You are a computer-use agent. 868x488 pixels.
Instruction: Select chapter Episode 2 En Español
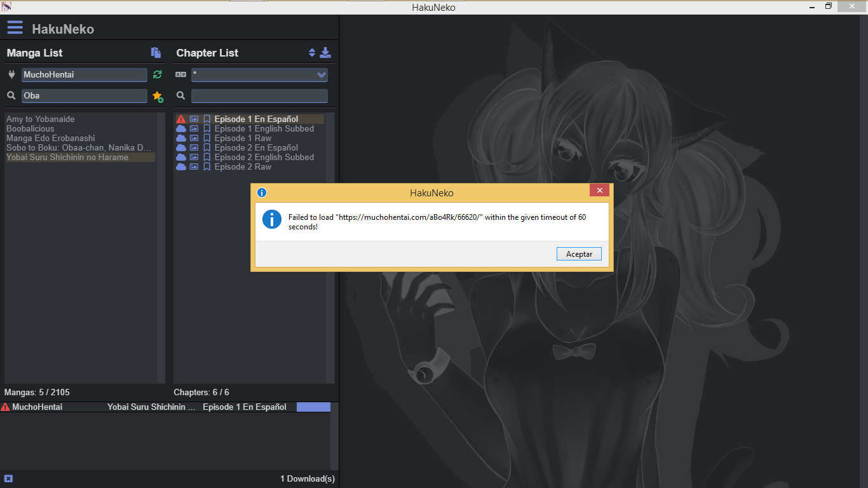coord(256,147)
